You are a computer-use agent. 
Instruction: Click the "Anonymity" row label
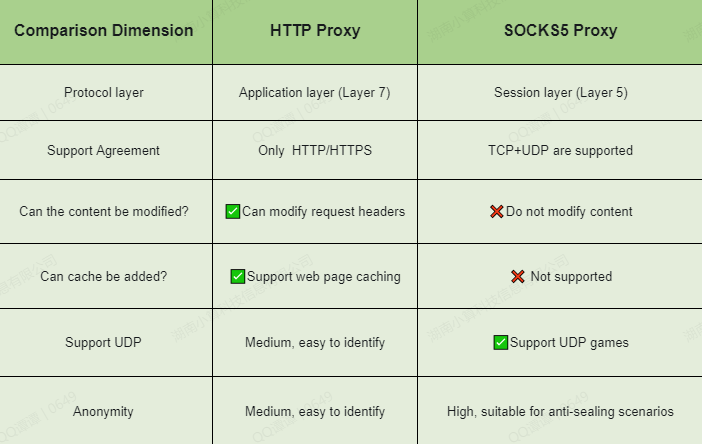point(104,411)
